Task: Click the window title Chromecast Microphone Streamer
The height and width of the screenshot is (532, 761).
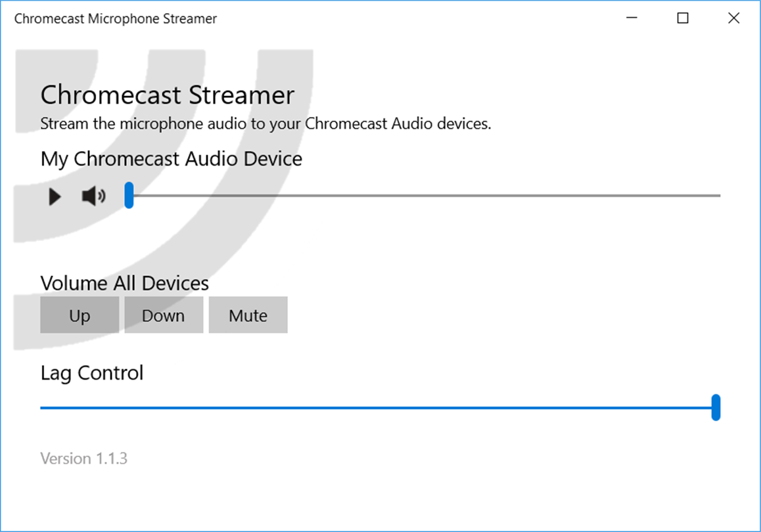Action: click(x=116, y=18)
